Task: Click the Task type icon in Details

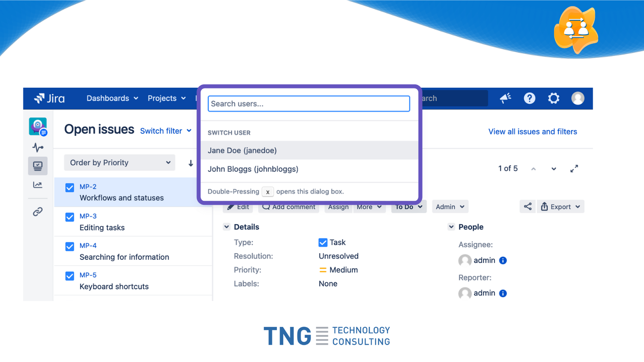Action: tap(323, 242)
